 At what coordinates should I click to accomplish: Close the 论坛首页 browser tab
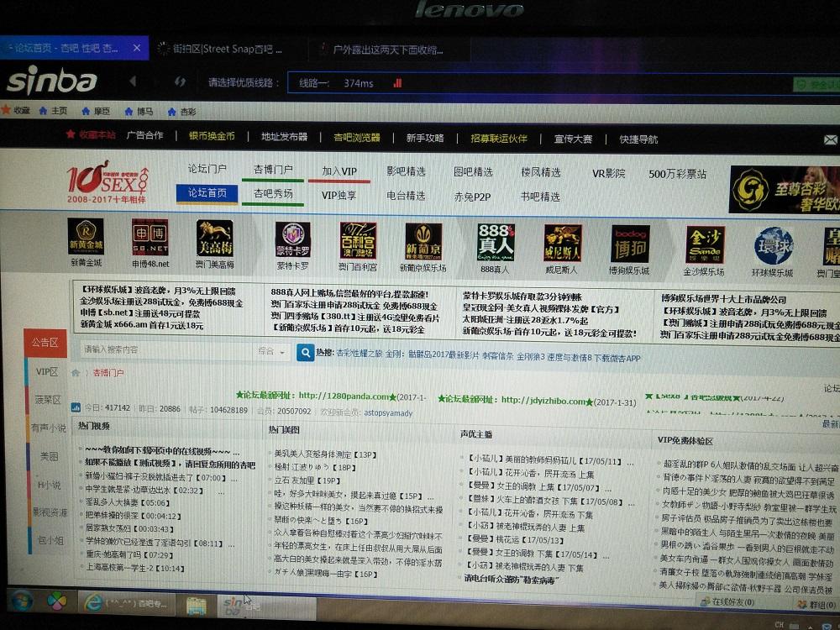(x=137, y=48)
